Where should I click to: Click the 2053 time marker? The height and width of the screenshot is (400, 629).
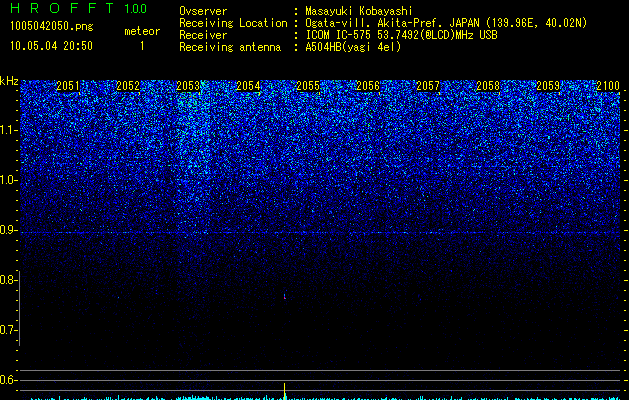click(x=188, y=86)
